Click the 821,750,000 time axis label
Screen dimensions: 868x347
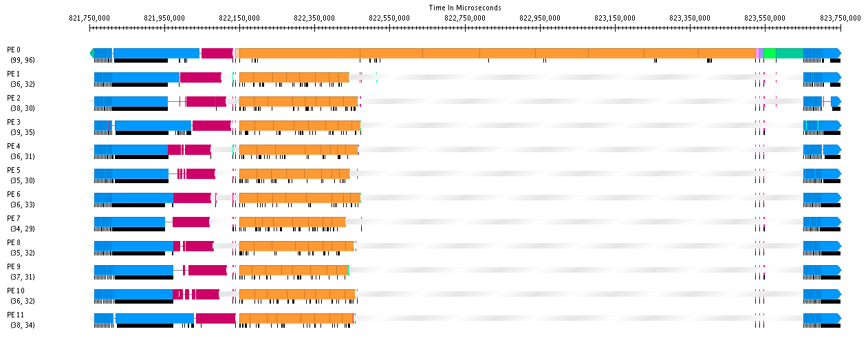coord(90,18)
